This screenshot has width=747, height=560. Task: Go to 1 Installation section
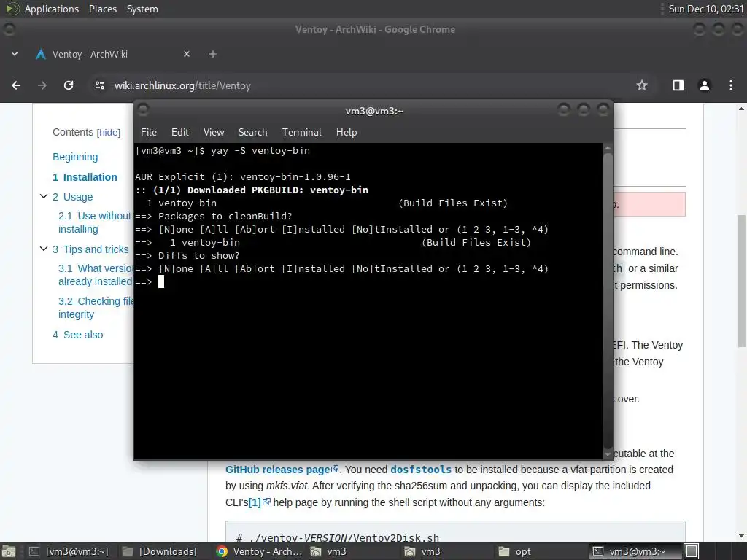pyautogui.click(x=85, y=177)
